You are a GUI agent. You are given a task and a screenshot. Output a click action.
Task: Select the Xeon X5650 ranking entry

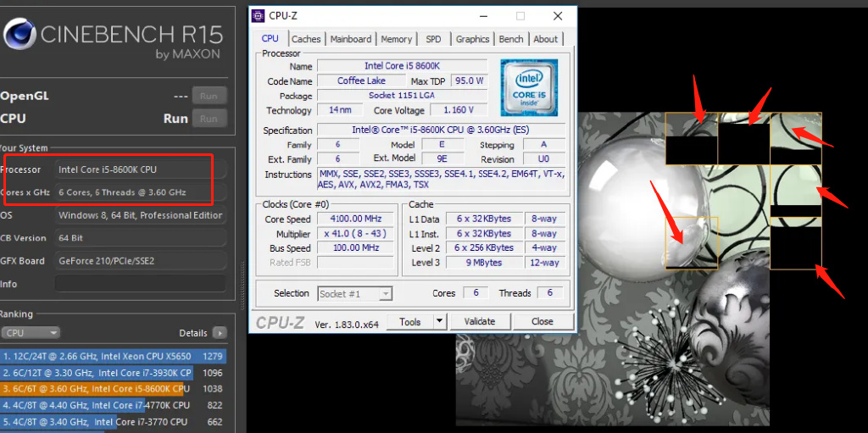tap(97, 357)
